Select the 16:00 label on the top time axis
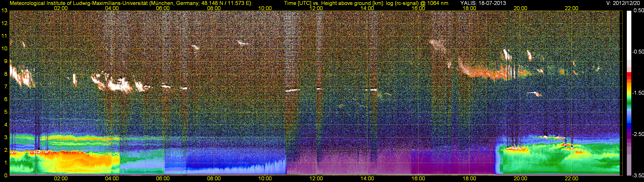 [418, 8]
